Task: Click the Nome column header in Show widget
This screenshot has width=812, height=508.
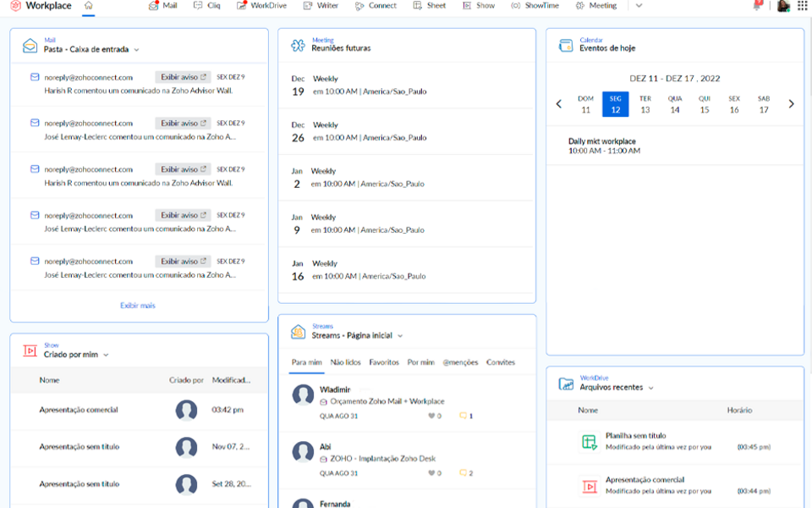Action: (x=49, y=380)
